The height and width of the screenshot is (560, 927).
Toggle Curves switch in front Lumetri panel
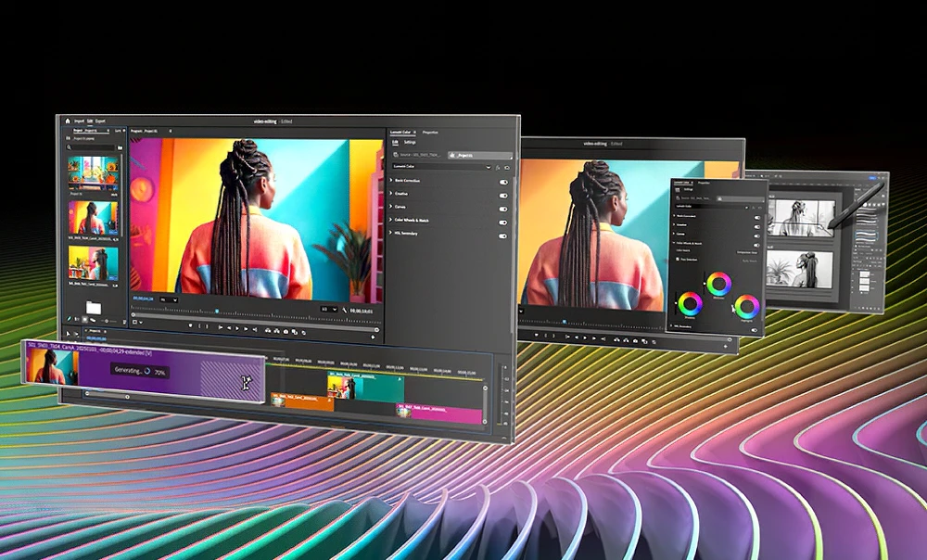coord(503,210)
